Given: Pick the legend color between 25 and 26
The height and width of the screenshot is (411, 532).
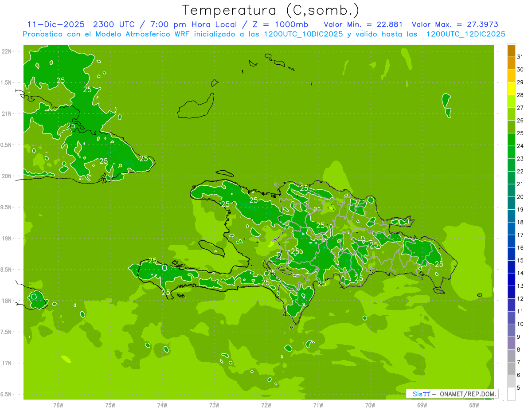Looking at the screenshot, I should coord(511,127).
